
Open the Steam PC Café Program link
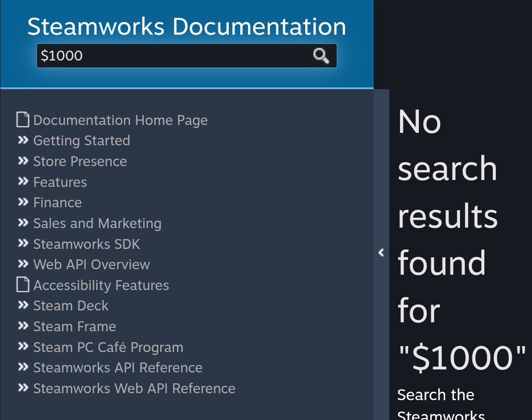[x=108, y=347]
